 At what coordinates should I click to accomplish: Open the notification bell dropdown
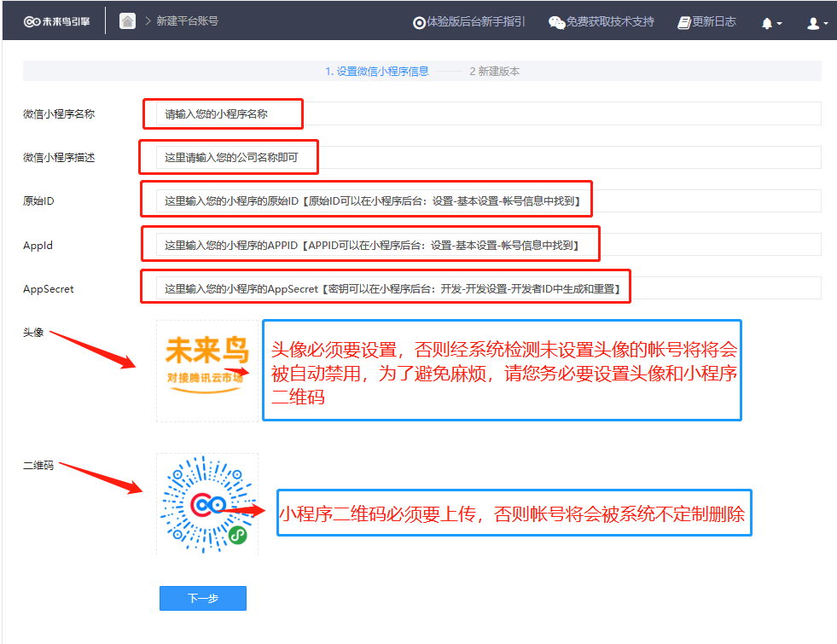pos(771,23)
